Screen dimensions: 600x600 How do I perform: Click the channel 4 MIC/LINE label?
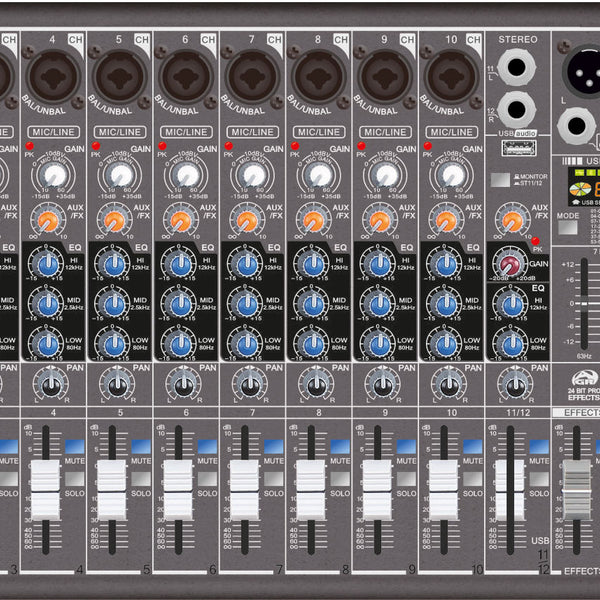[x=54, y=132]
